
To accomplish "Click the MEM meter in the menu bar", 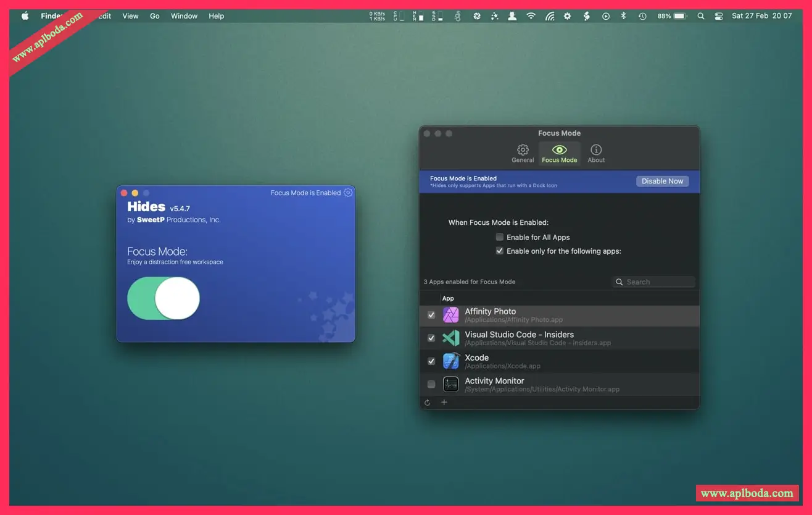I will [417, 16].
